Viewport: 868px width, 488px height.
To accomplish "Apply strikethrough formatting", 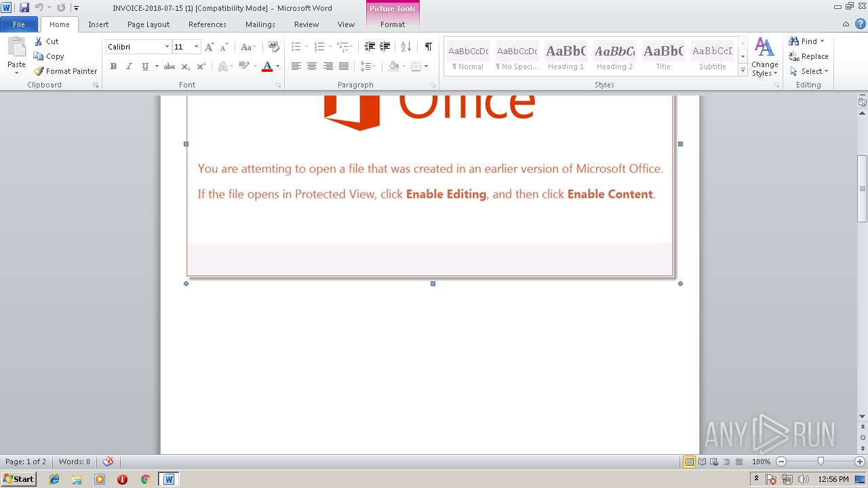I will pyautogui.click(x=170, y=66).
